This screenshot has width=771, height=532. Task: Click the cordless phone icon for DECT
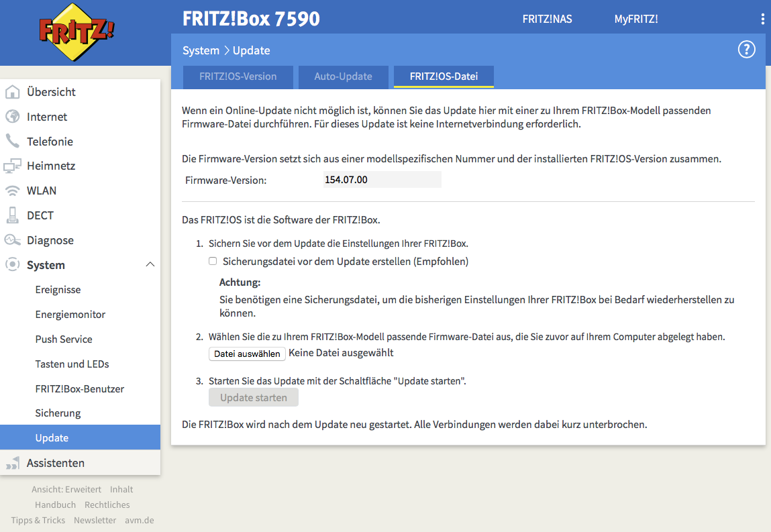point(12,215)
